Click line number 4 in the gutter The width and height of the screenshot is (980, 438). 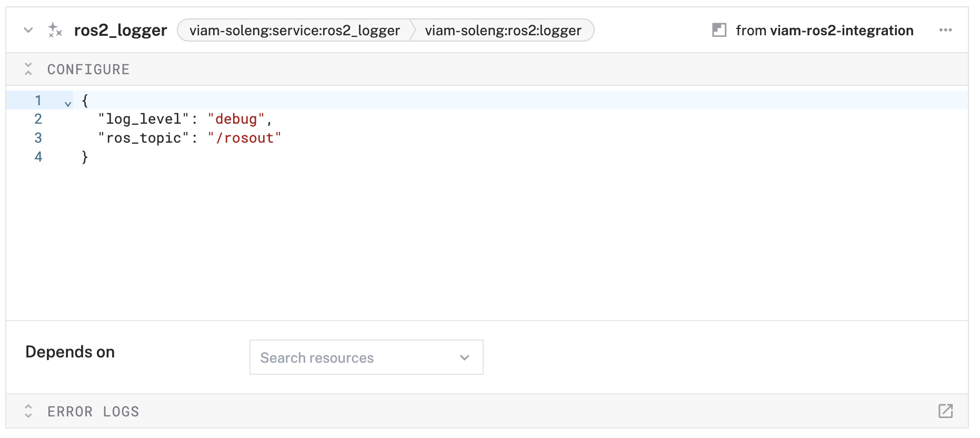pos(38,157)
